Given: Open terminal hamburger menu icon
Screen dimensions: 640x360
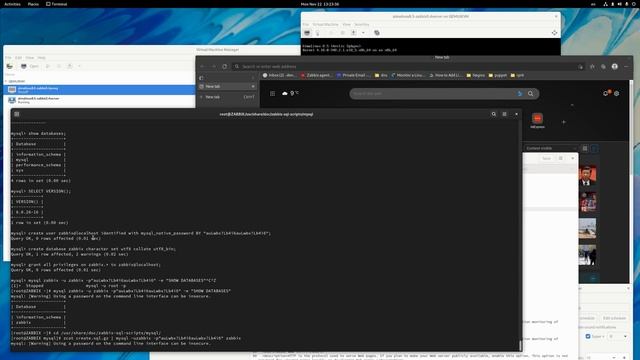Looking at the screenshot, I should click(504, 114).
